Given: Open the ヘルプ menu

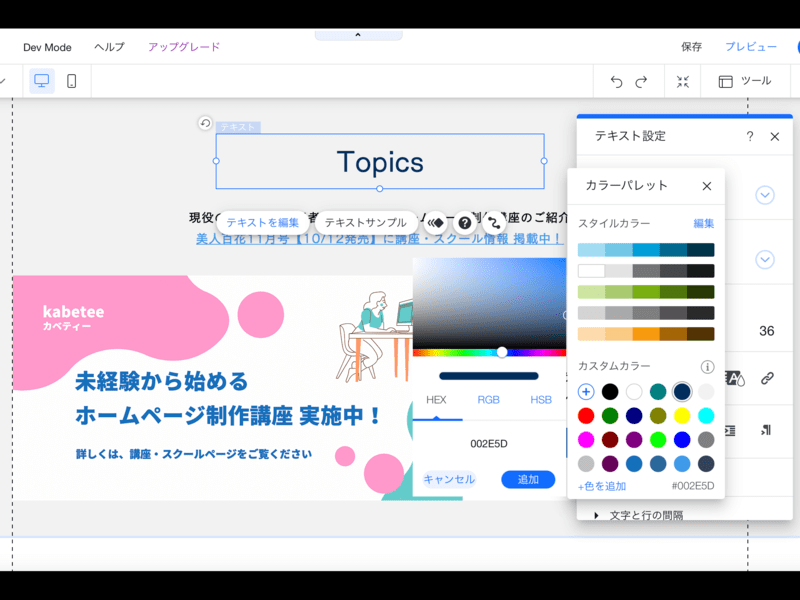Looking at the screenshot, I should pos(109,47).
